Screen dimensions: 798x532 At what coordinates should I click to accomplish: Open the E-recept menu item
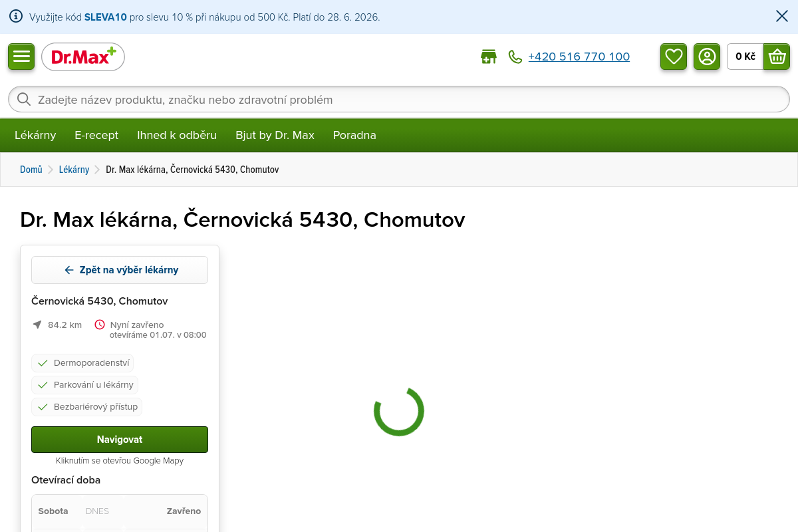point(96,135)
